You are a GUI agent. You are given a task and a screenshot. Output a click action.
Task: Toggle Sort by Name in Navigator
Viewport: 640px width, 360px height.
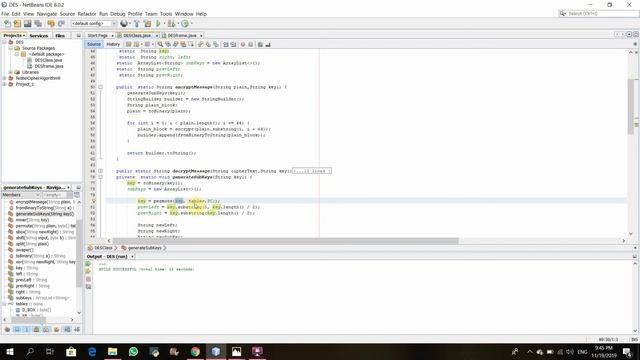pos(67,329)
